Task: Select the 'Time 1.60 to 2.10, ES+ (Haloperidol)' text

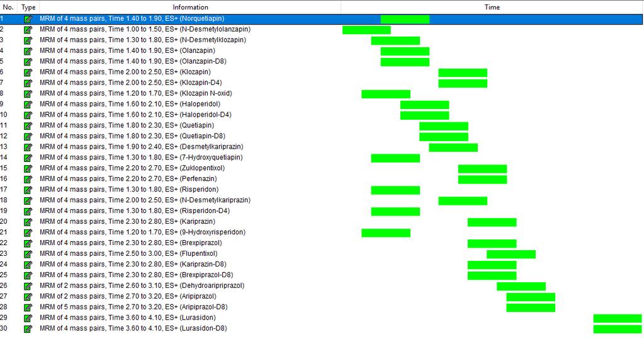Action: tap(164, 104)
